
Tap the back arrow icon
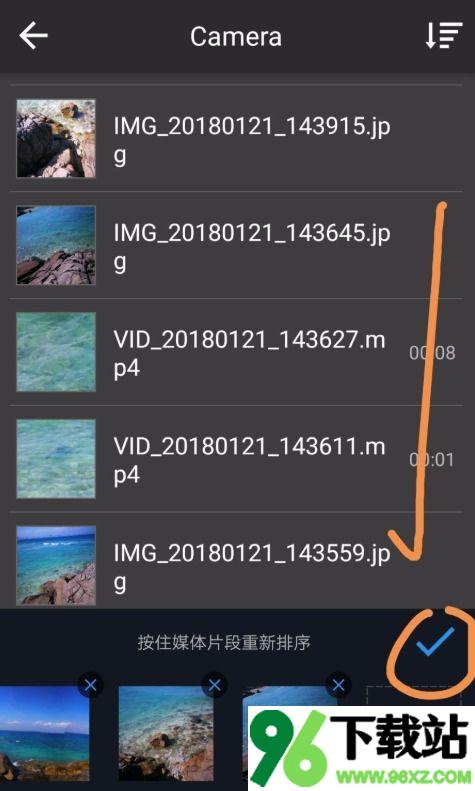coord(33,35)
